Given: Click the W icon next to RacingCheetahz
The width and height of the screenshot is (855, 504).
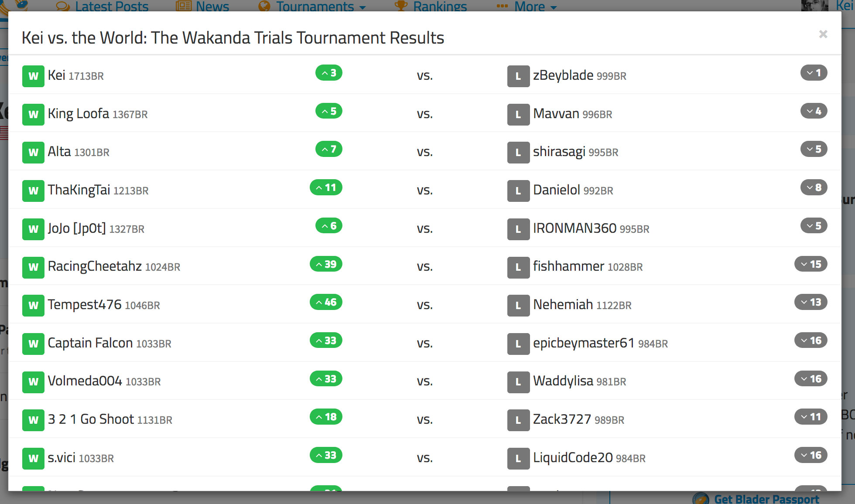Looking at the screenshot, I should tap(31, 267).
